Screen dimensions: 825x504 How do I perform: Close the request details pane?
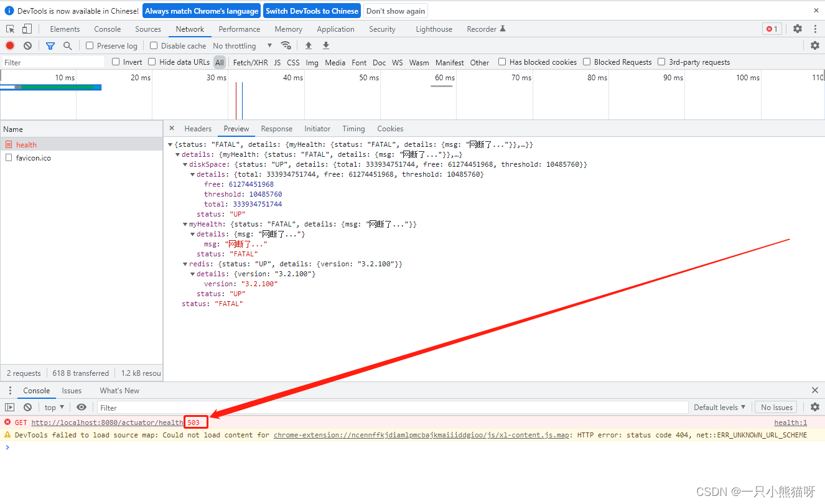coord(172,128)
